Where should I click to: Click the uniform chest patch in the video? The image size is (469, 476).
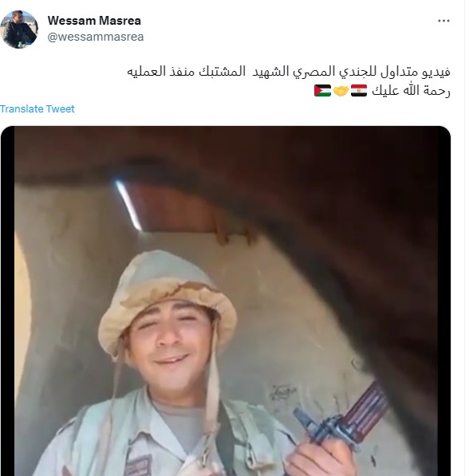(x=138, y=466)
